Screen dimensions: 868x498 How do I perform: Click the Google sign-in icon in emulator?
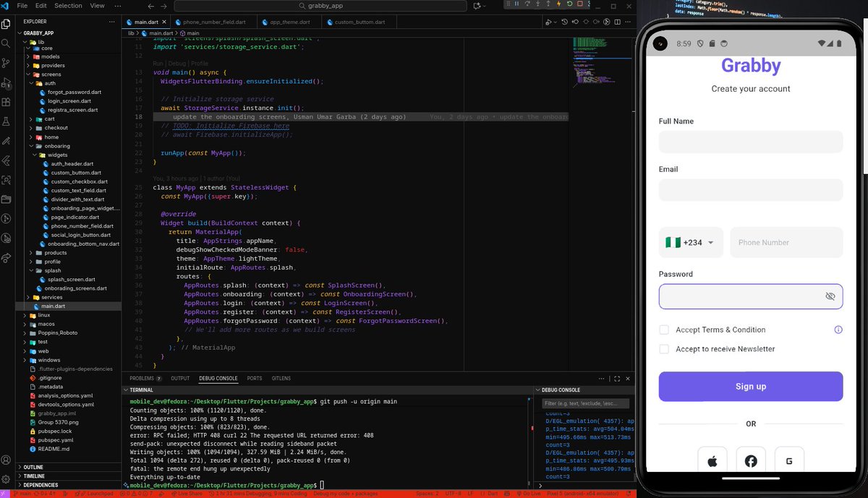(x=789, y=460)
